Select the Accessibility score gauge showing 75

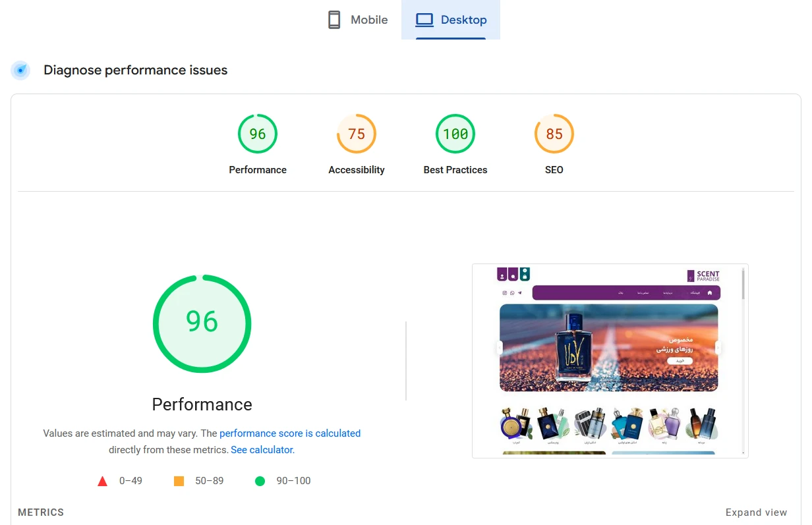pos(356,134)
